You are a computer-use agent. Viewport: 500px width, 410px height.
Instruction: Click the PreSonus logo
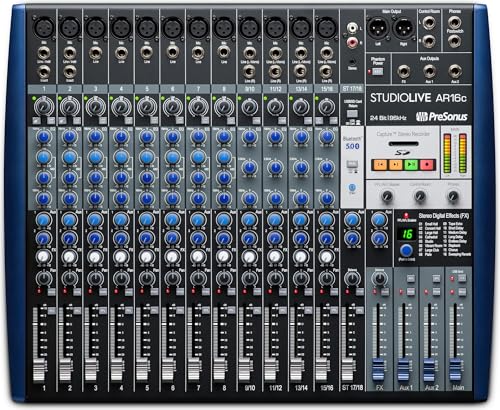pos(442,117)
